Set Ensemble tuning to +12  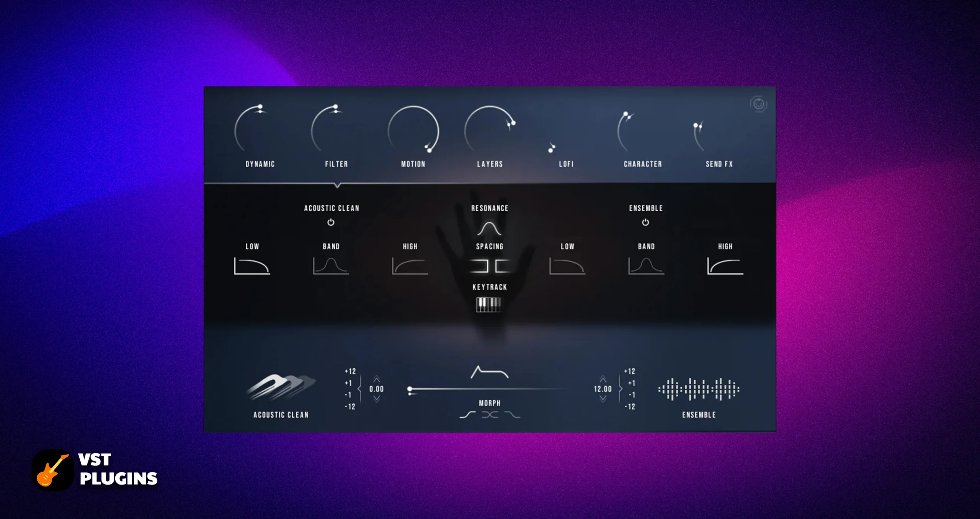click(630, 371)
